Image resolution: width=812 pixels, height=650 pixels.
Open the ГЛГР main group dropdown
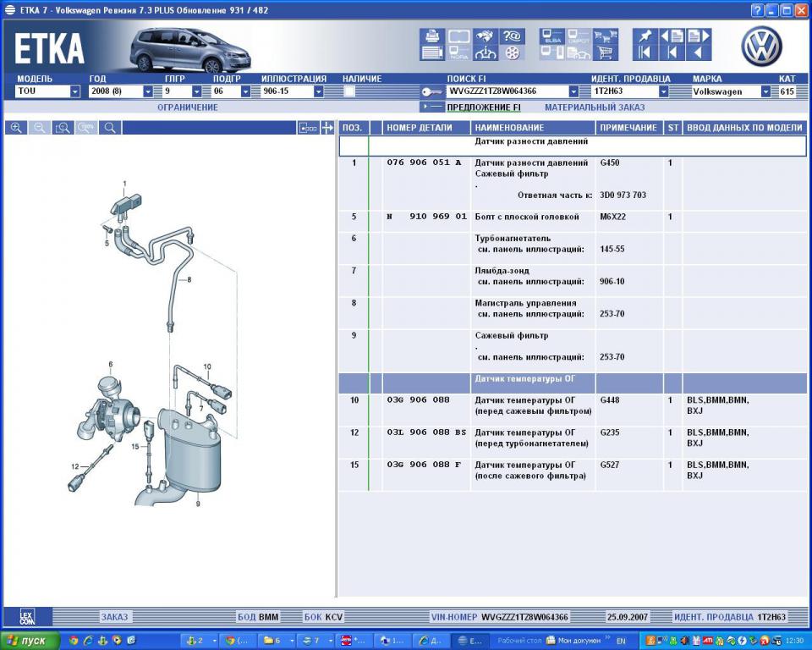pyautogui.click(x=196, y=91)
